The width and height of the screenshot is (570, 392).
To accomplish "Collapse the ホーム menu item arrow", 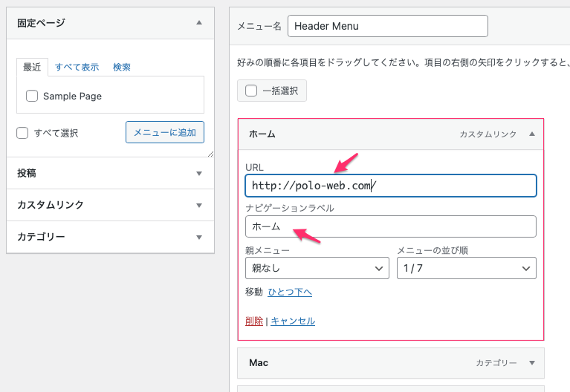I will 531,134.
